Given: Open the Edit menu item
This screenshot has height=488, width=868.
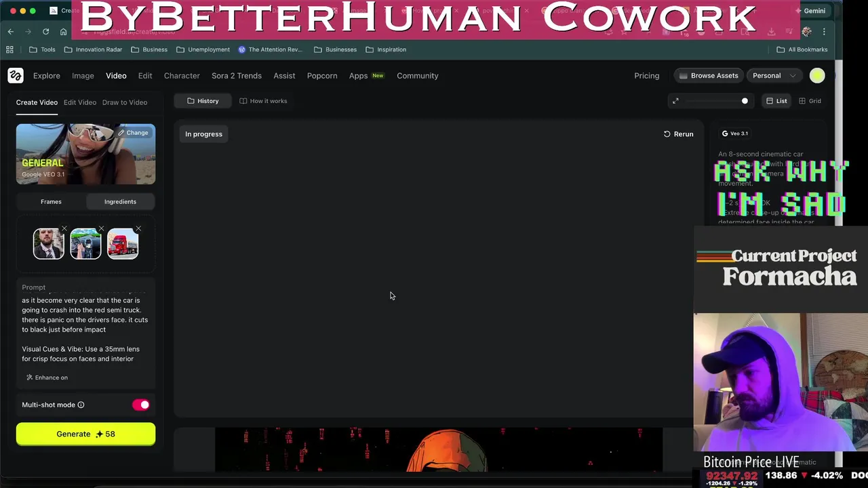Looking at the screenshot, I should point(145,76).
